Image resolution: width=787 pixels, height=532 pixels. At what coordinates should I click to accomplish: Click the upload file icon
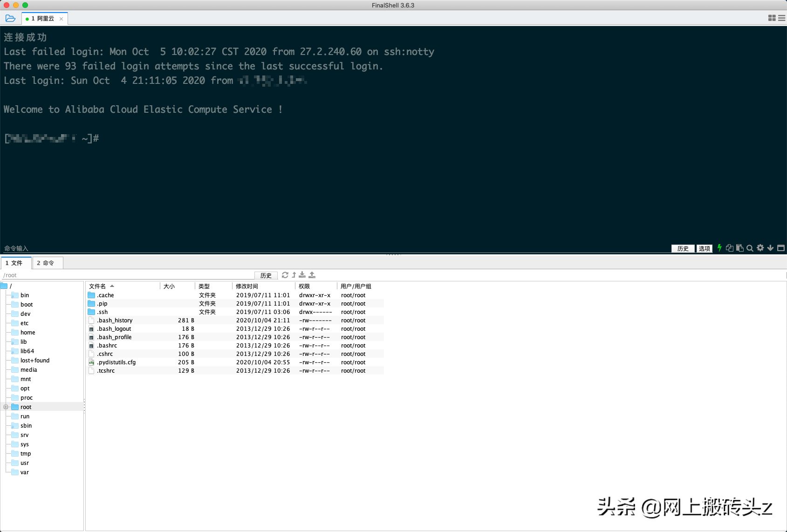312,275
